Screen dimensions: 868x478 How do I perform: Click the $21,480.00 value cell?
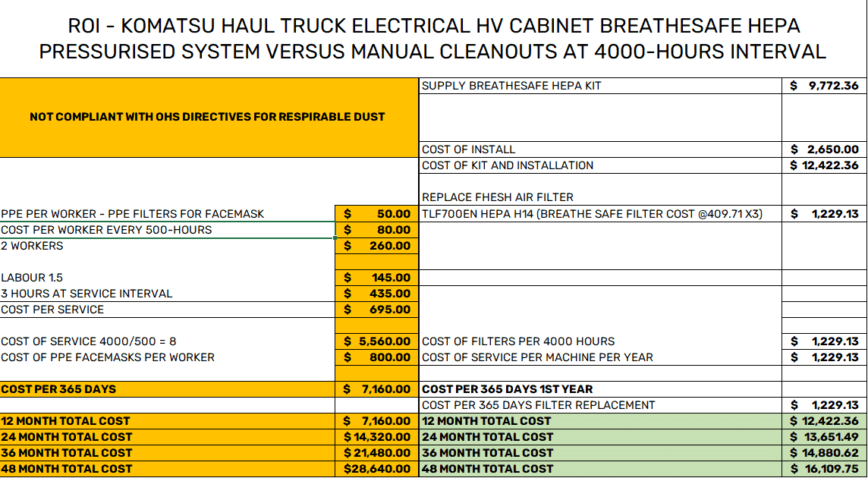pos(377,453)
